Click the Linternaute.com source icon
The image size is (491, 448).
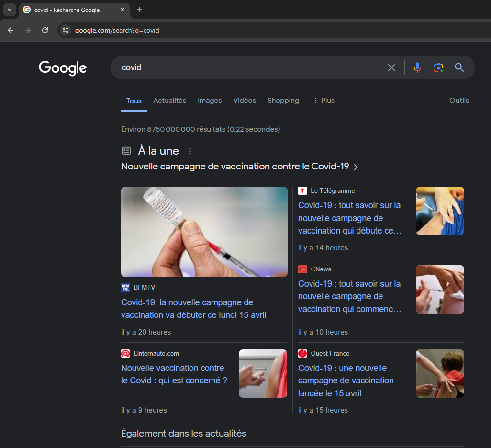(x=125, y=354)
